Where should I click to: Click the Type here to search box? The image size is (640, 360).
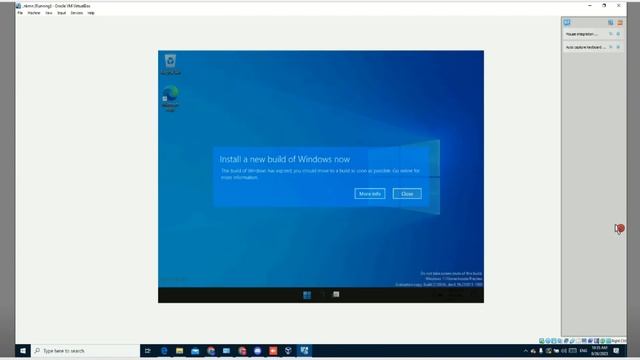click(x=86, y=351)
